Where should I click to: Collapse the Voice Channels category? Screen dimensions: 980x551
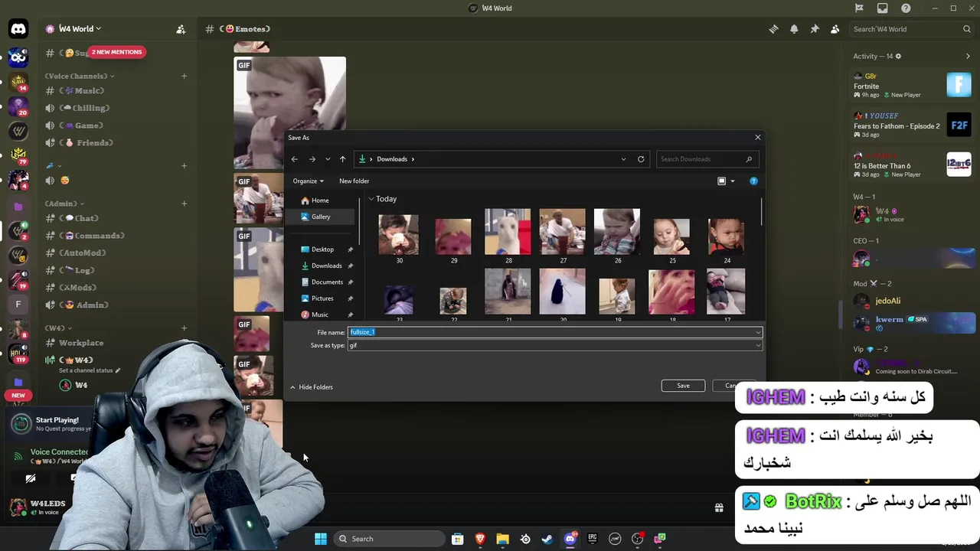tap(79, 76)
